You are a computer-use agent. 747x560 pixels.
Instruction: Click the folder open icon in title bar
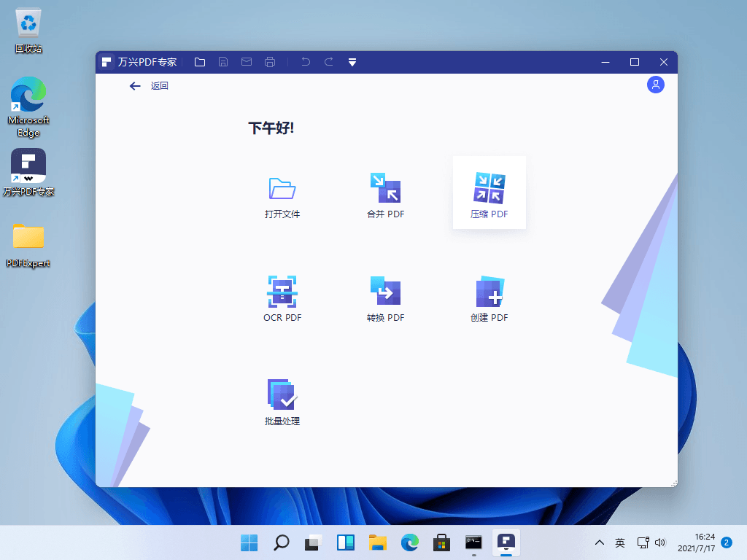click(x=200, y=62)
